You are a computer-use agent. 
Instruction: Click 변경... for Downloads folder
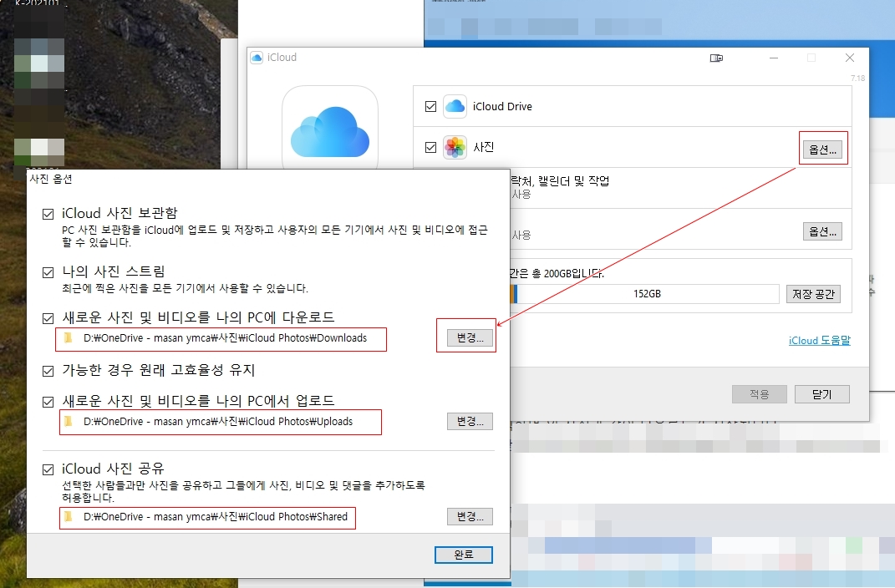click(470, 338)
